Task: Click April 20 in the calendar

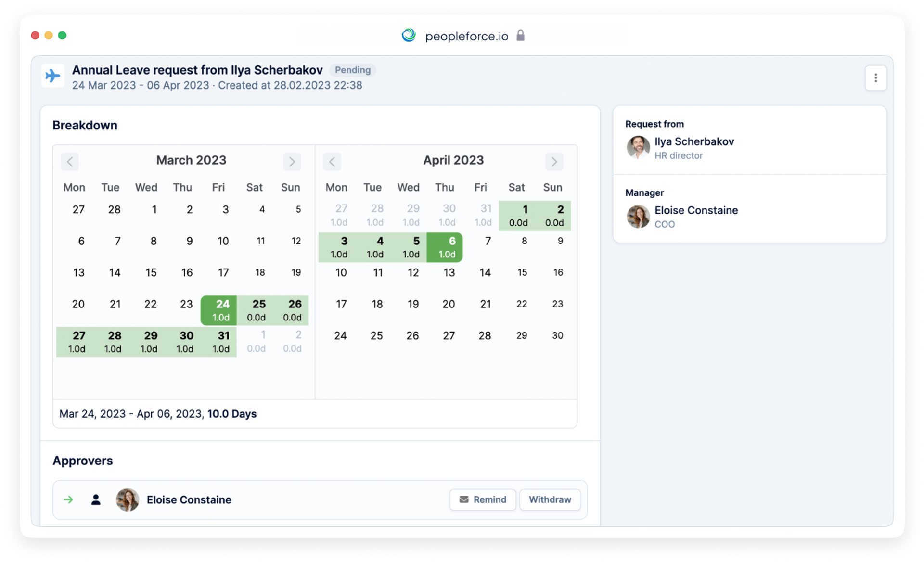Action: [x=449, y=304]
